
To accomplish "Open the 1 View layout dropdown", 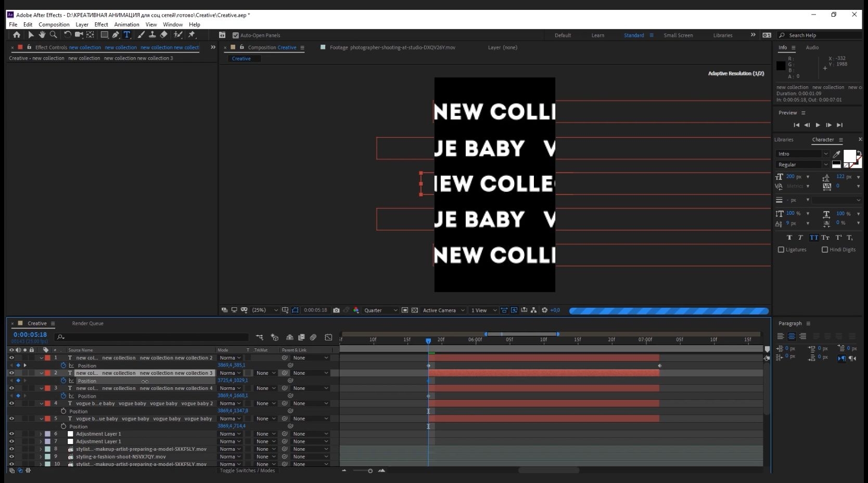I will (x=483, y=310).
